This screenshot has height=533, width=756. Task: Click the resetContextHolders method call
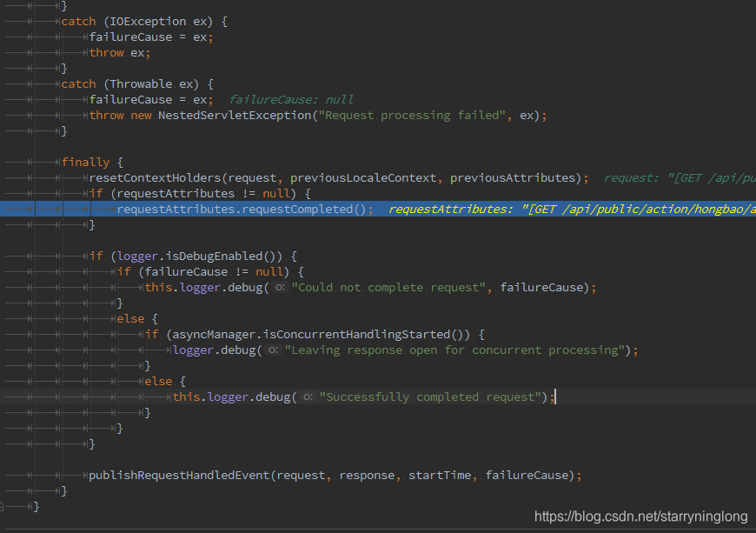point(156,178)
